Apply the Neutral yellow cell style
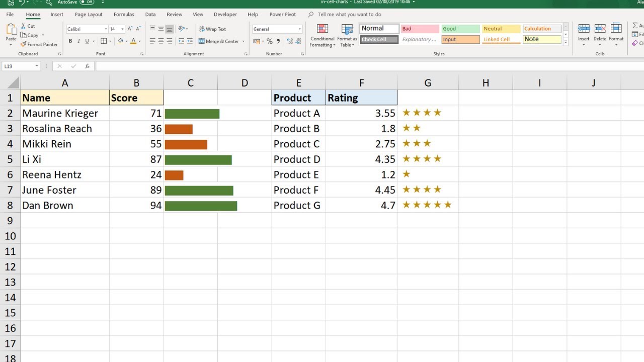This screenshot has width=644, height=362. click(501, 29)
